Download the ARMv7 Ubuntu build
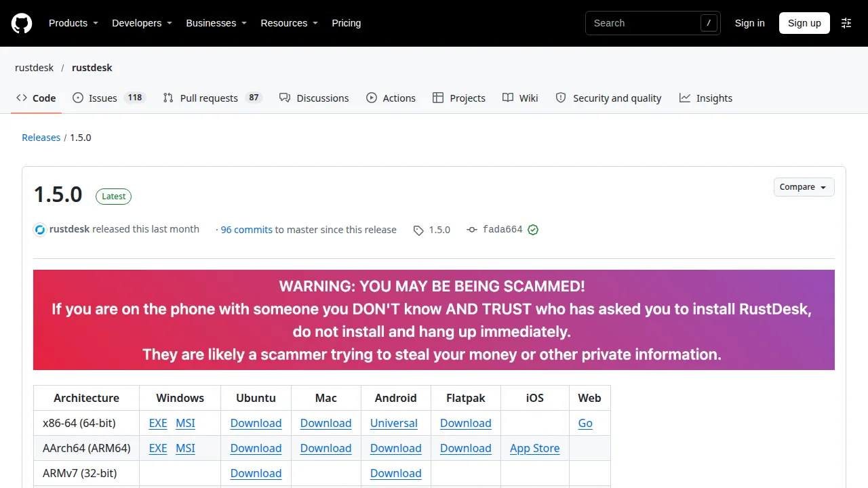 (x=256, y=473)
